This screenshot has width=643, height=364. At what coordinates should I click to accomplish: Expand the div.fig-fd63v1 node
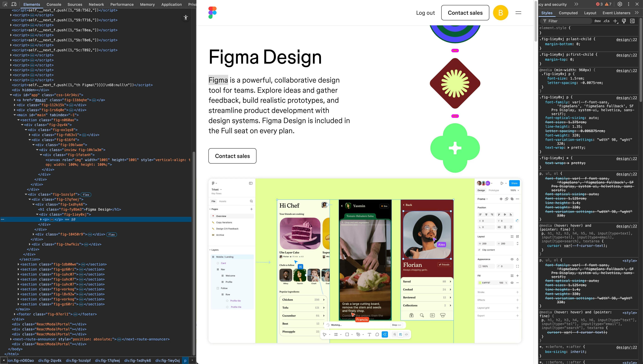[x=30, y=135]
